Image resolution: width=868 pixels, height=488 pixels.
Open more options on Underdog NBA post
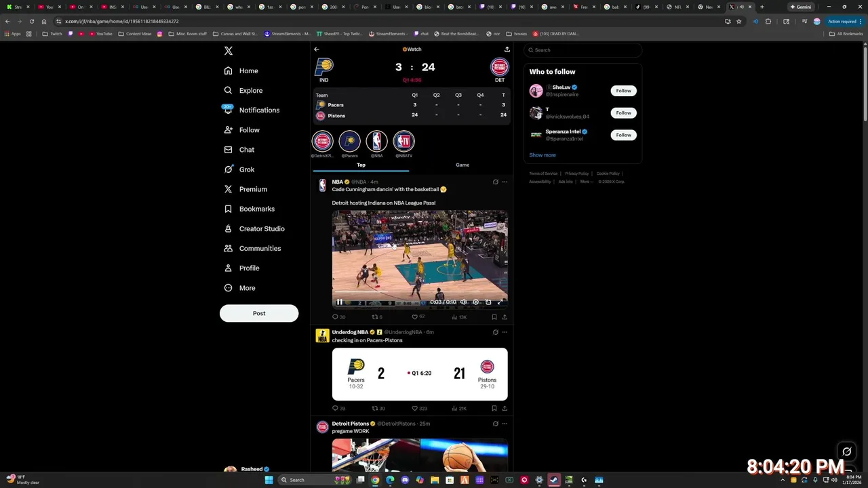click(x=505, y=332)
